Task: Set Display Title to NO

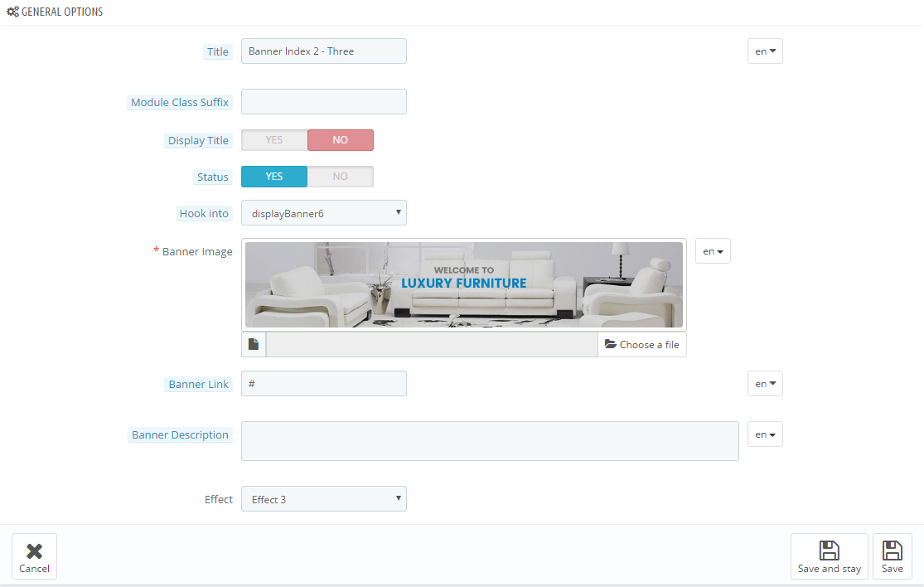Action: pyautogui.click(x=340, y=139)
